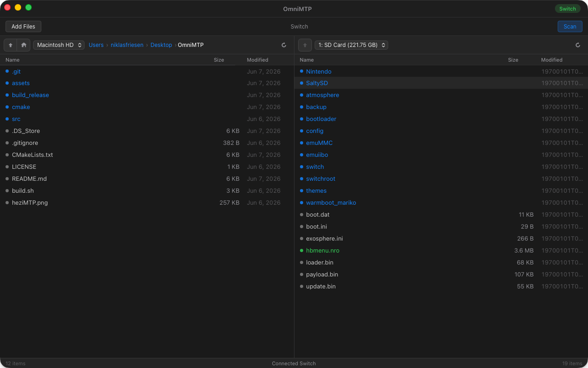Select the switch folder on the SD Card
The height and width of the screenshot is (368, 588).
pos(441,167)
